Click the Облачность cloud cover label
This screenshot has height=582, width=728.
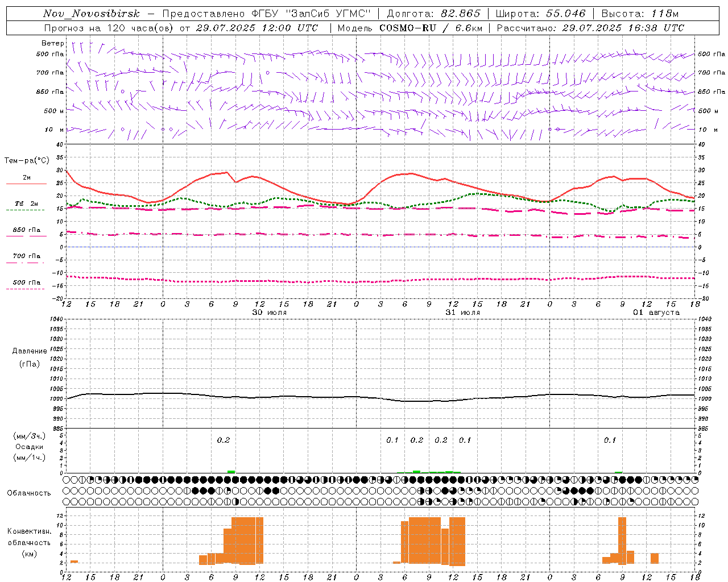29,493
